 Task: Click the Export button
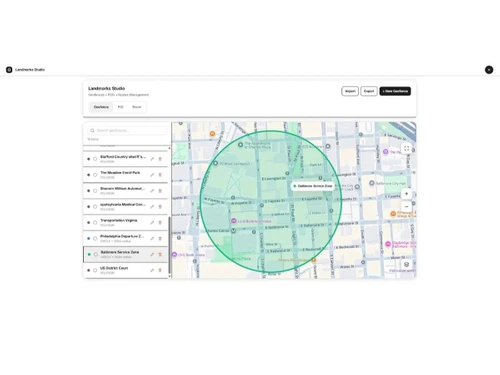click(x=369, y=91)
